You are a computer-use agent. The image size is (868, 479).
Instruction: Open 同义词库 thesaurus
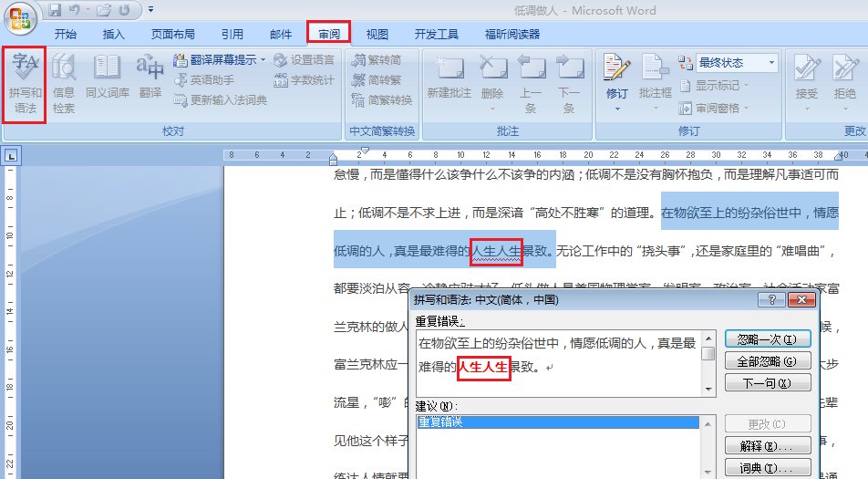click(107, 78)
